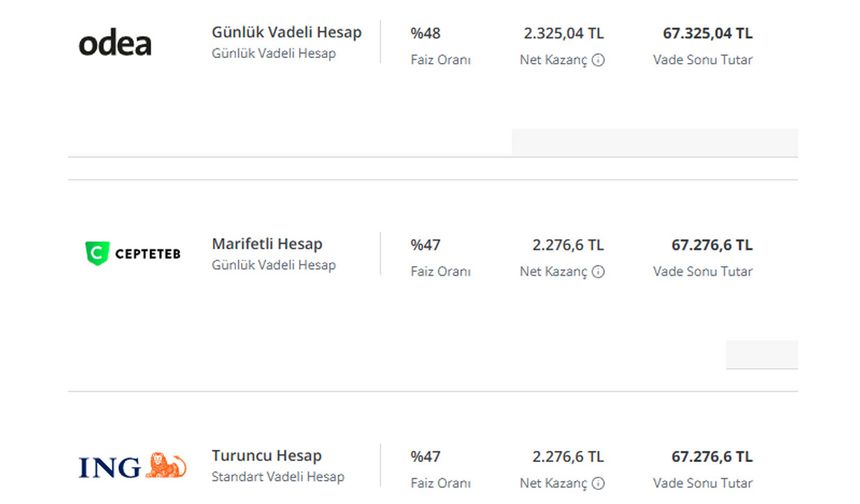Click CEPTETEB's 67.276,6 TL Vade Sonu Tutar
Screen dimensions: 860x504
point(712,245)
